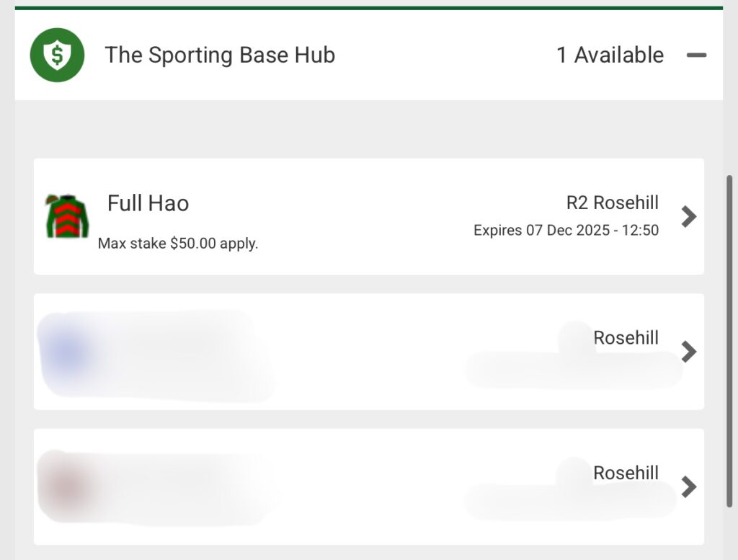
Task: Click the Expires 07 Dec 2025 text
Action: (566, 231)
